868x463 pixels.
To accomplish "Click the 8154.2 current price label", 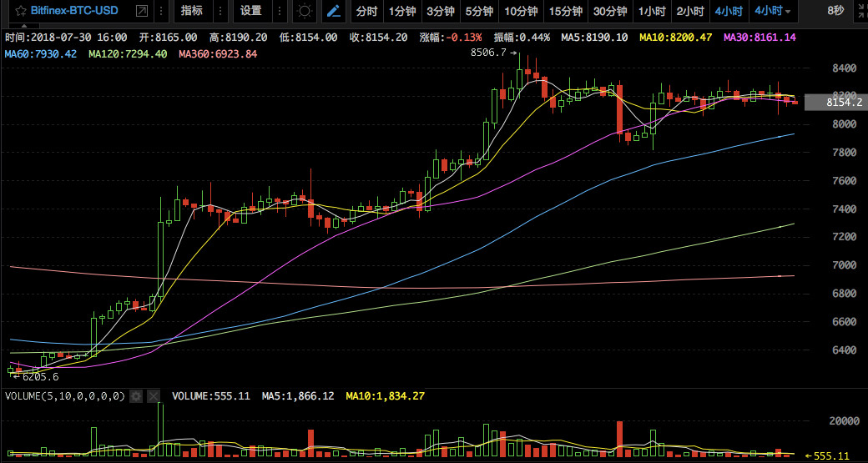I will (836, 103).
